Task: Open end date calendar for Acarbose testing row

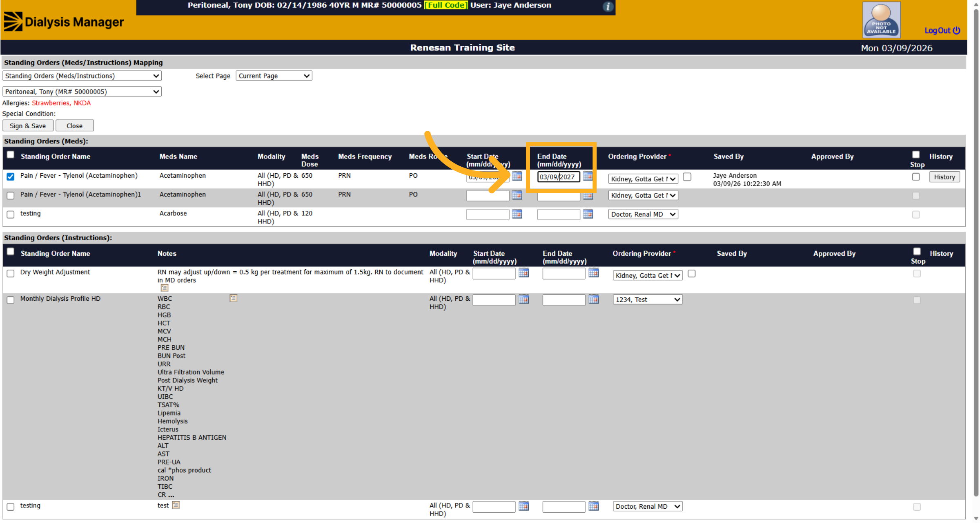Action: pos(588,214)
